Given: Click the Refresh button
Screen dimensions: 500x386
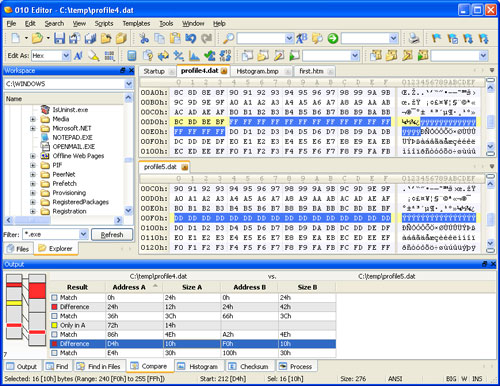Looking at the screenshot, I should [112, 235].
